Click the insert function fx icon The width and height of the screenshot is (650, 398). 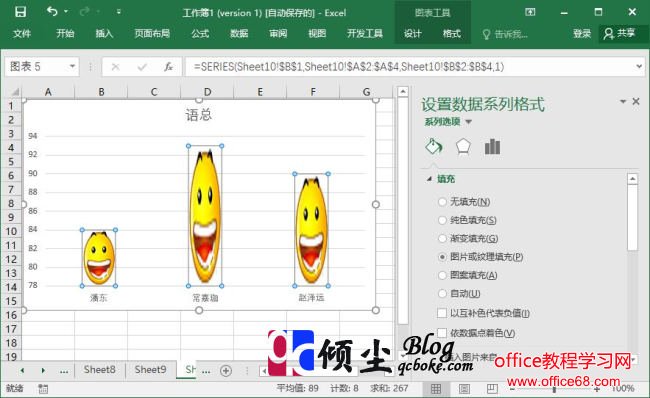(168, 67)
